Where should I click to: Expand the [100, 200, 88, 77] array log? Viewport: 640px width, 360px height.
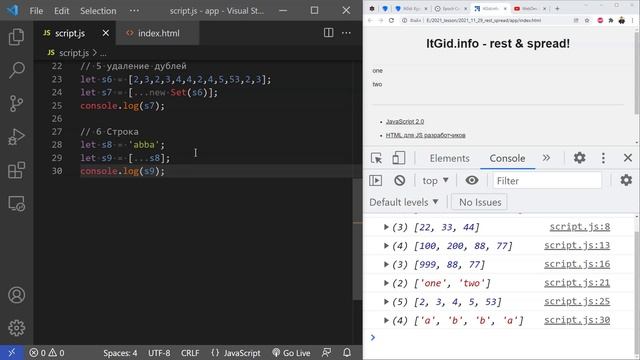pos(386,246)
